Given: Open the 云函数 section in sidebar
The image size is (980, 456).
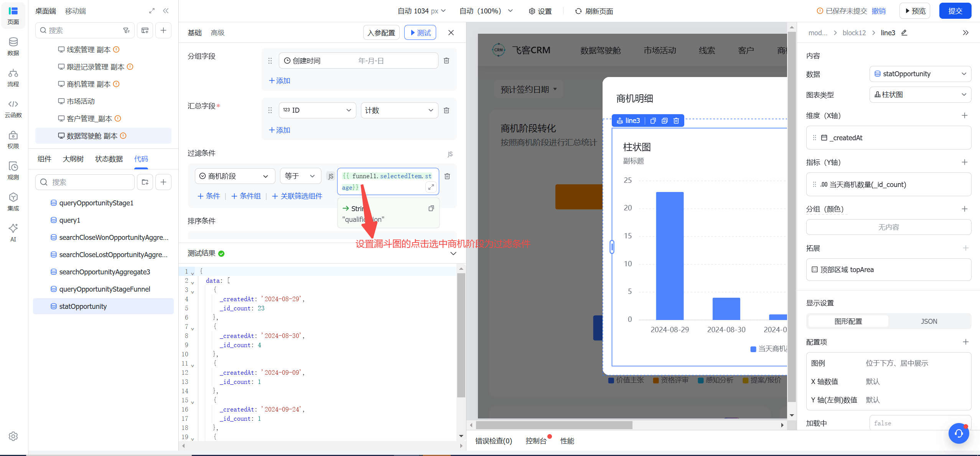Looking at the screenshot, I should (x=13, y=109).
